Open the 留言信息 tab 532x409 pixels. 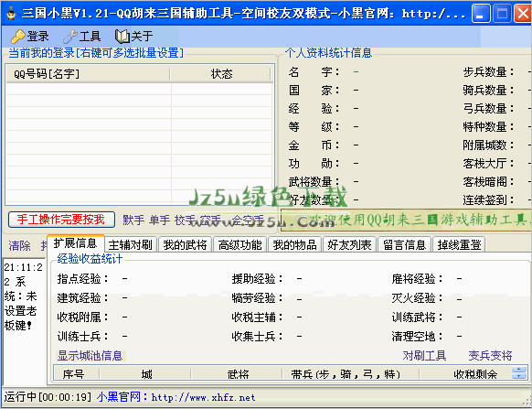[404, 244]
